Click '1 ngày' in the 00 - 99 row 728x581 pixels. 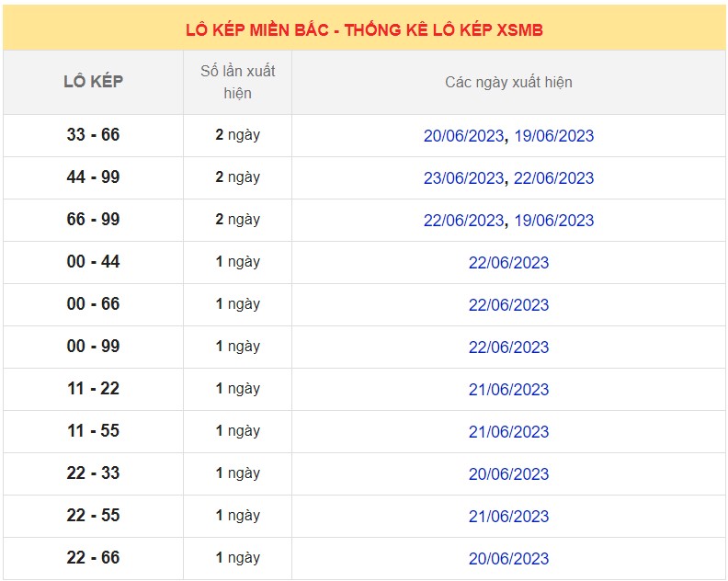pyautogui.click(x=238, y=347)
